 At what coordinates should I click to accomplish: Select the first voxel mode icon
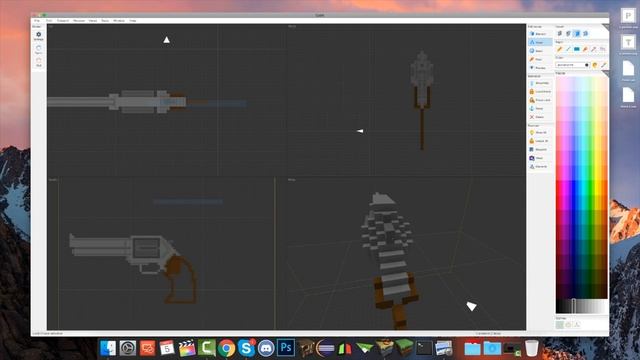pyautogui.click(x=560, y=33)
